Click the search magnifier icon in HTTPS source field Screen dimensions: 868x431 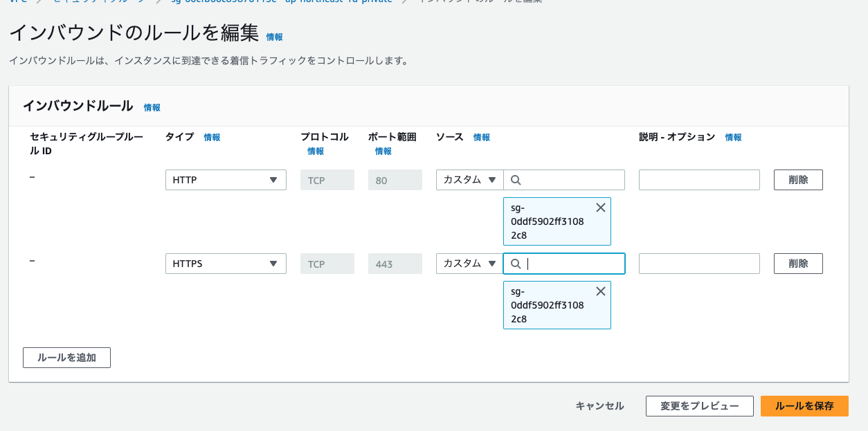tap(516, 264)
